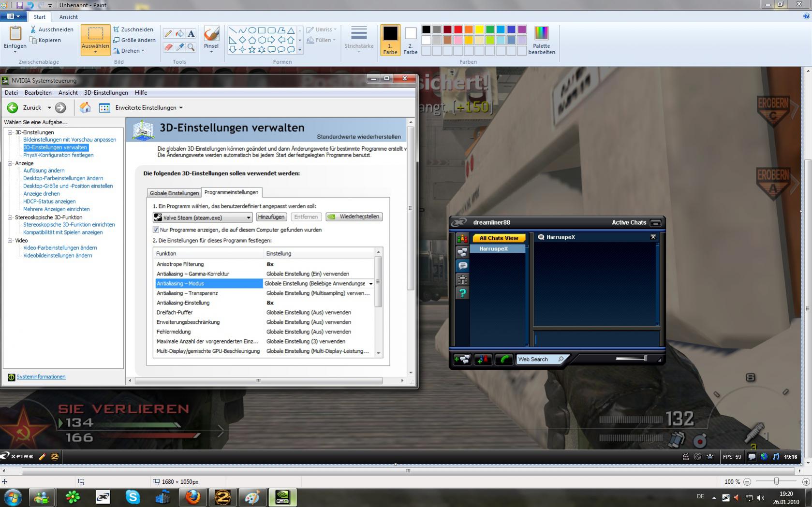Toggle 'Nur Programme anzeigen' checkbox
Viewport: 812px width, 507px height.
click(156, 230)
